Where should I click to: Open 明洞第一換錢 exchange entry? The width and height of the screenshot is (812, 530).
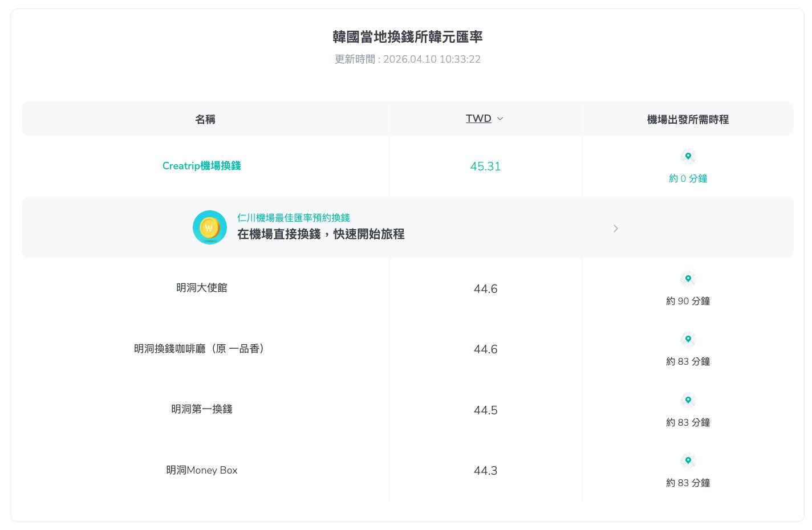point(201,409)
